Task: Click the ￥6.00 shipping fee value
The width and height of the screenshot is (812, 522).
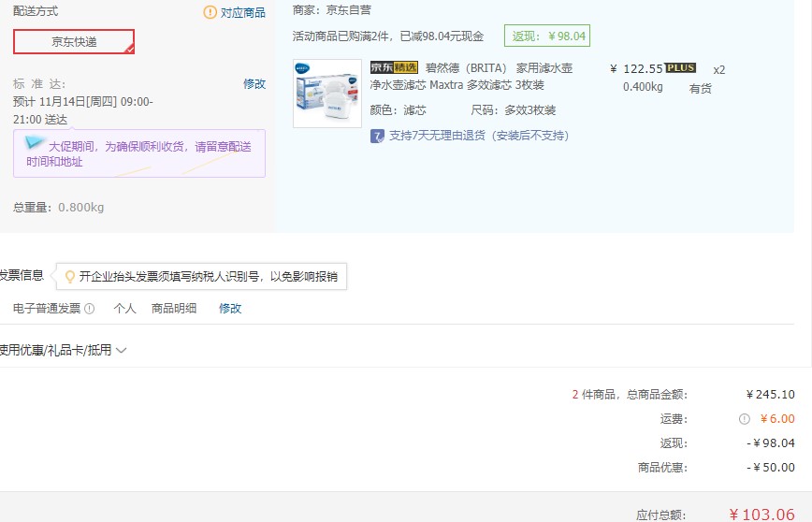Action: (x=777, y=419)
